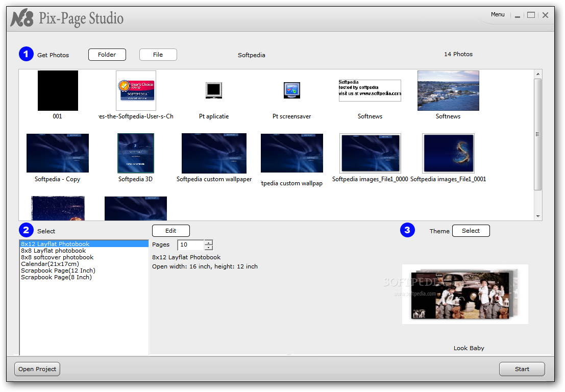This screenshot has height=392, width=565.
Task: Select the Softpedia User's Choice award thumbnail
Action: click(136, 90)
